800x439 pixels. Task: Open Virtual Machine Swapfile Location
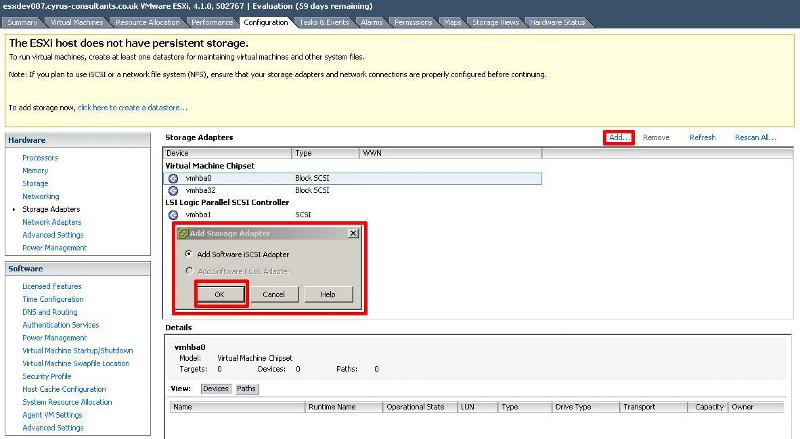point(76,363)
